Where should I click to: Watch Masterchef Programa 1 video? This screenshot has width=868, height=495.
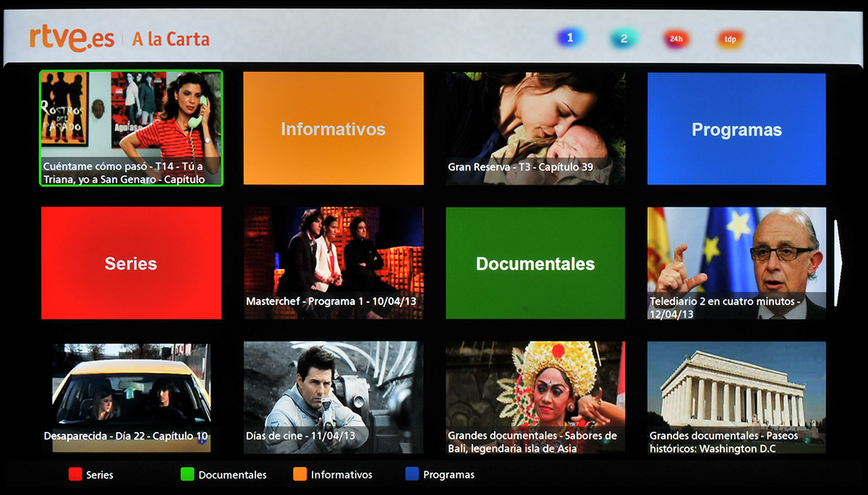pyautogui.click(x=333, y=263)
